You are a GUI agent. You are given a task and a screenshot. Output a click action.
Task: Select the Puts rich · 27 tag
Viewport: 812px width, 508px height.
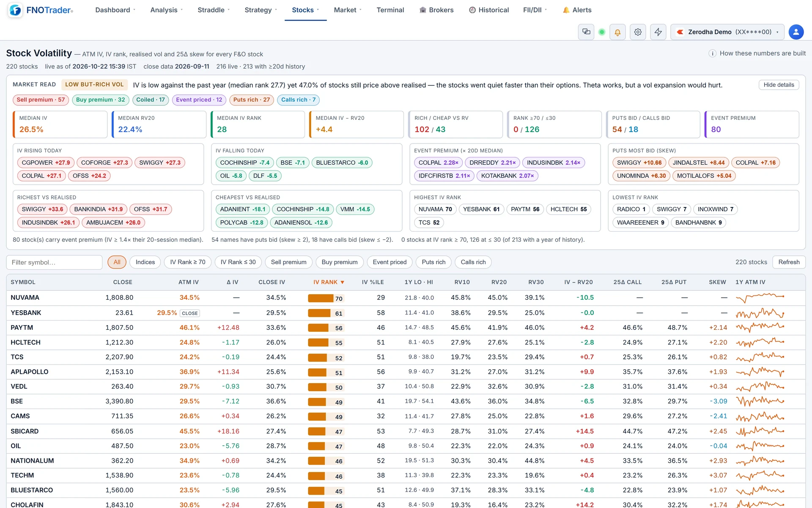pyautogui.click(x=251, y=100)
